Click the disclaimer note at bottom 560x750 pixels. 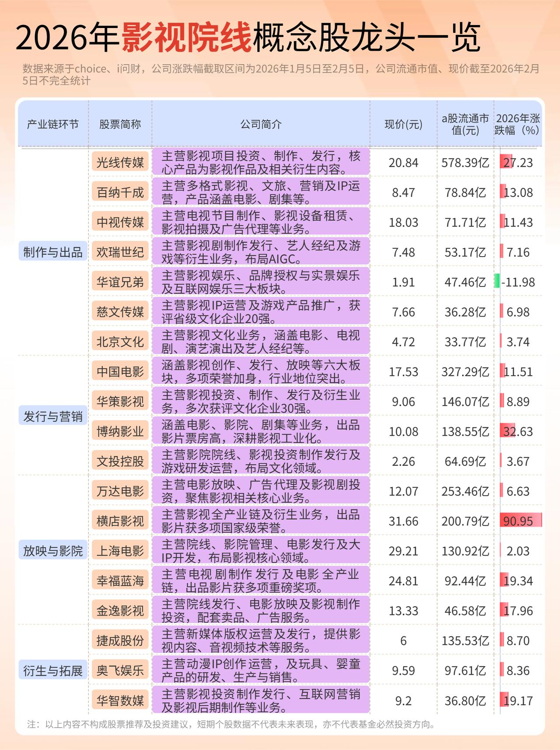(232, 724)
